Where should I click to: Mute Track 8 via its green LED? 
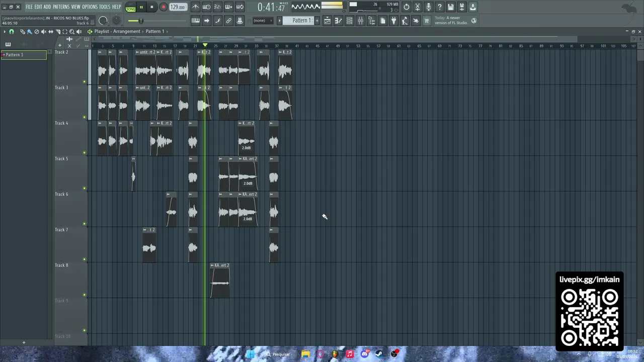coord(84,295)
